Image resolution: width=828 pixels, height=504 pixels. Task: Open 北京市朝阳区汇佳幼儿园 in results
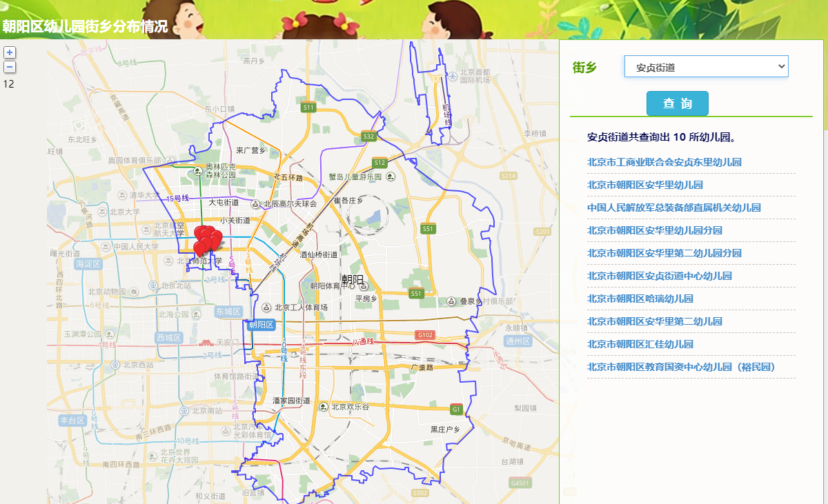point(640,344)
